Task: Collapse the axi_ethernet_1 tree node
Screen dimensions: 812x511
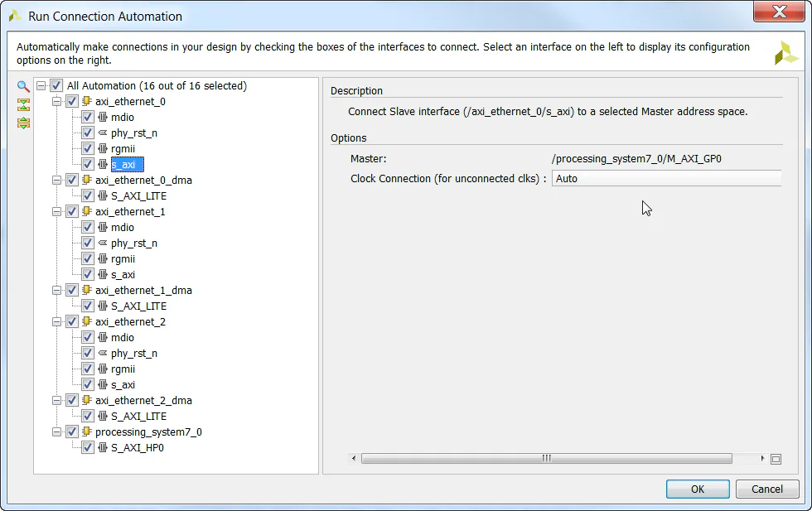Action: coord(56,211)
